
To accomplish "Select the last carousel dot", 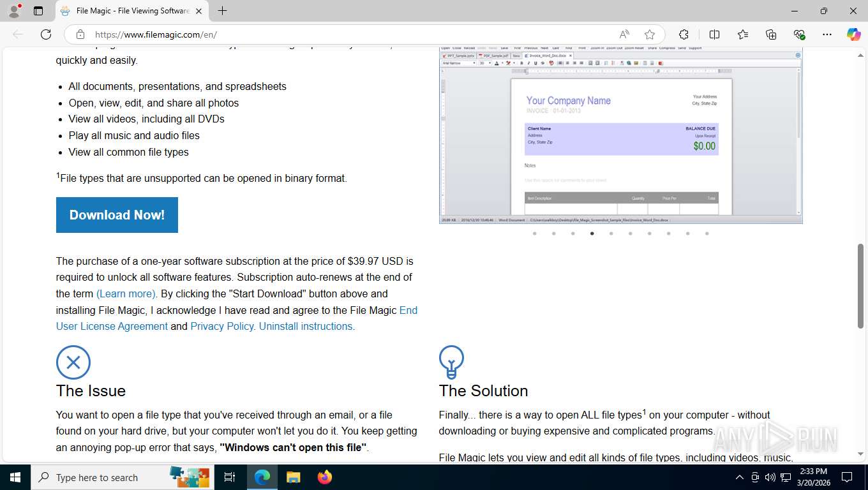I will point(707,234).
